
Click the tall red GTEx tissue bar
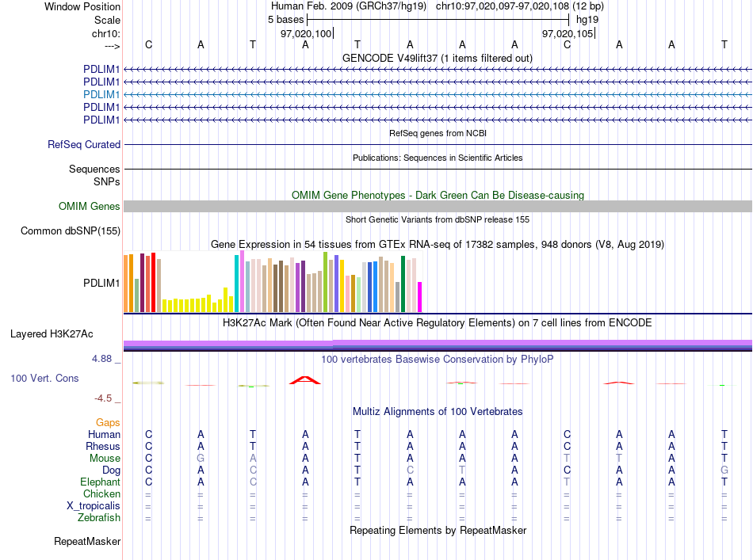click(x=153, y=283)
